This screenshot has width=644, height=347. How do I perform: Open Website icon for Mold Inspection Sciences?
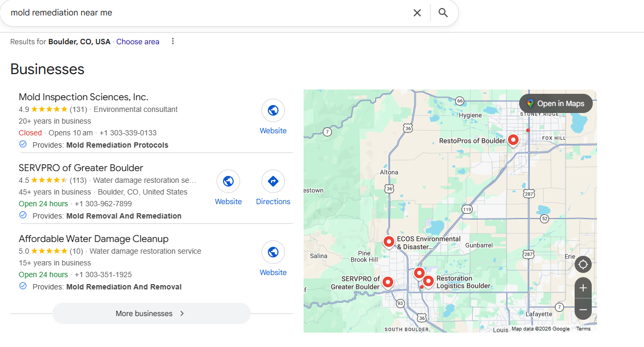pyautogui.click(x=273, y=110)
